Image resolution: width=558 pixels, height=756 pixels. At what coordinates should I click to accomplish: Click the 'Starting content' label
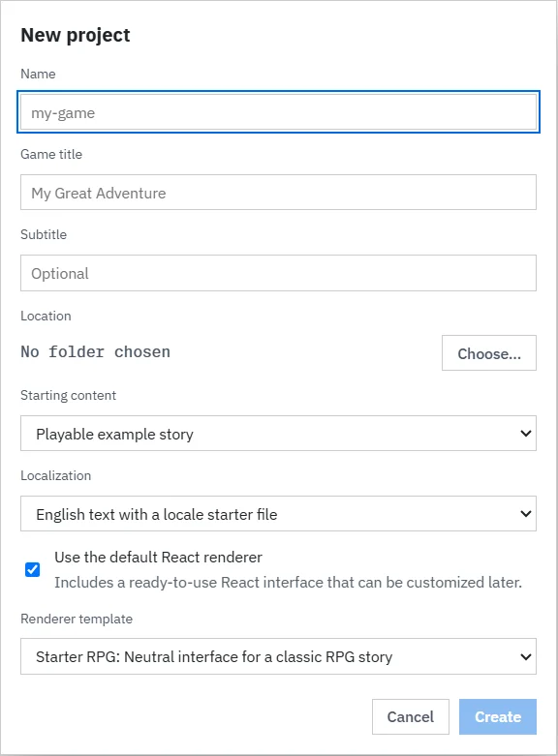(x=68, y=395)
